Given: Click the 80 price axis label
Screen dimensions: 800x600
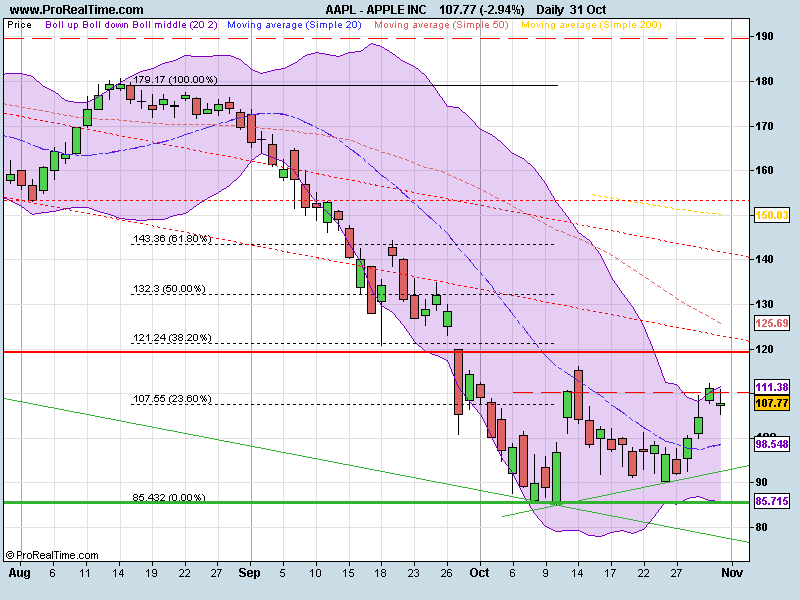Looking at the screenshot, I should (761, 527).
